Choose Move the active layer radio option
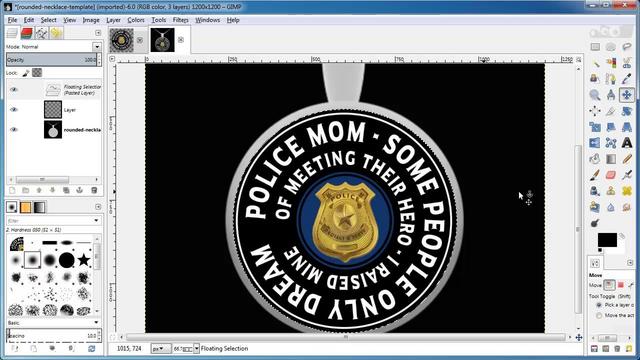The height and width of the screenshot is (360, 640). (599, 316)
